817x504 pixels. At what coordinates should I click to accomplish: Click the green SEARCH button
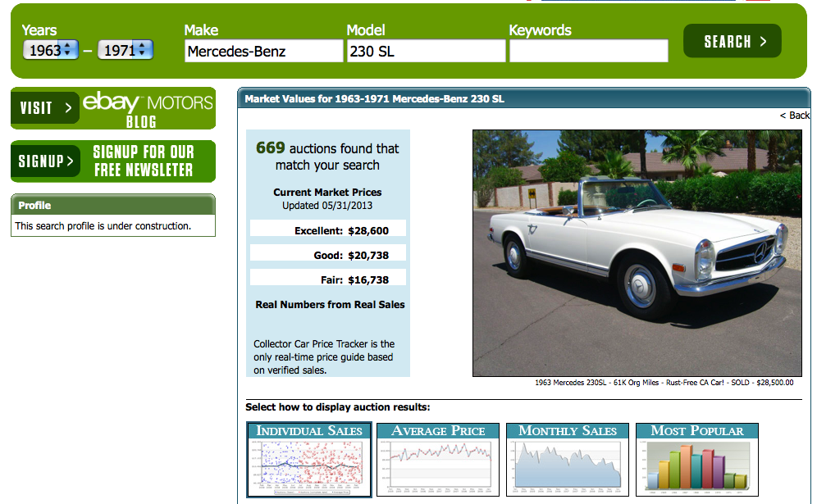(x=732, y=41)
